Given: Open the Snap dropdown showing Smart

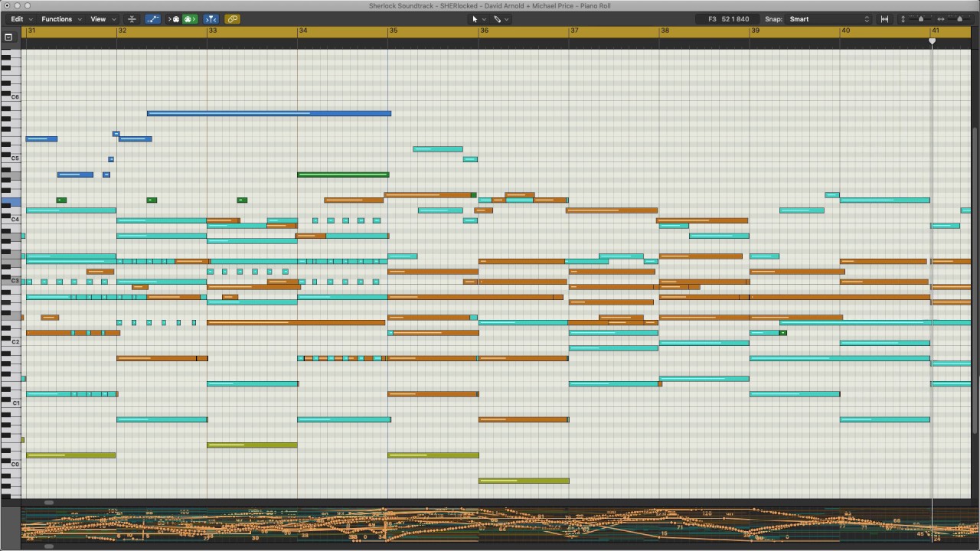Looking at the screenshot, I should (830, 19).
